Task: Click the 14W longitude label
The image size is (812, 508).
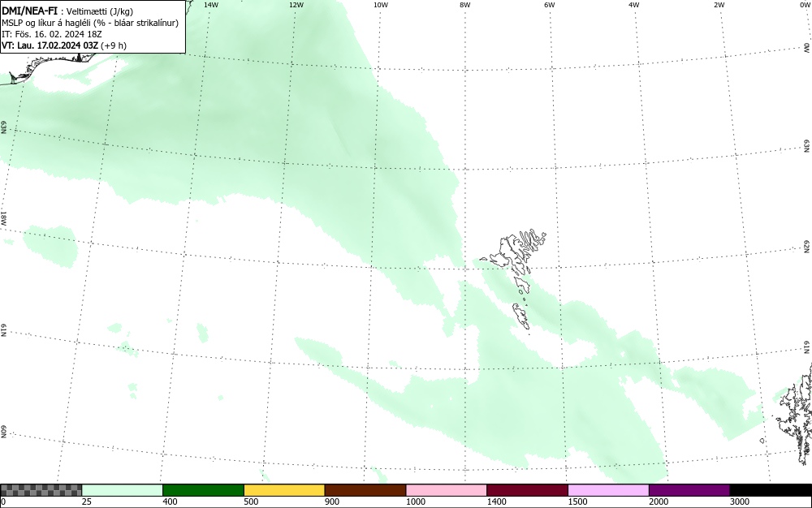Action: (211, 5)
